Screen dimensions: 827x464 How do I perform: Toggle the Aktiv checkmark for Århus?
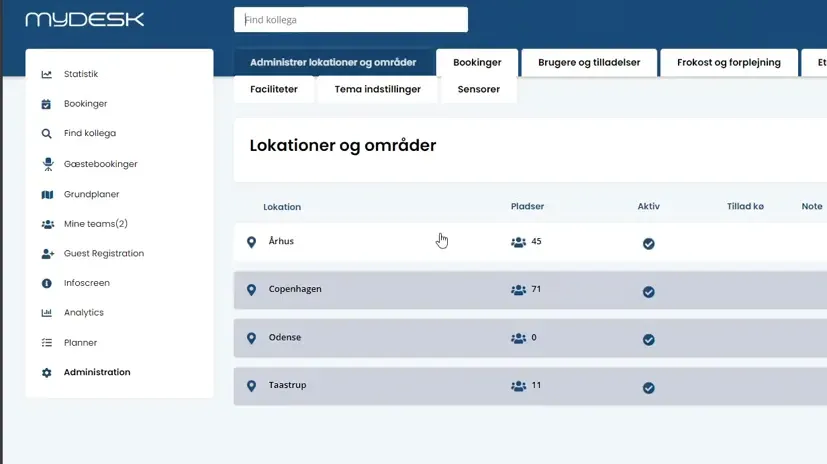pos(649,244)
